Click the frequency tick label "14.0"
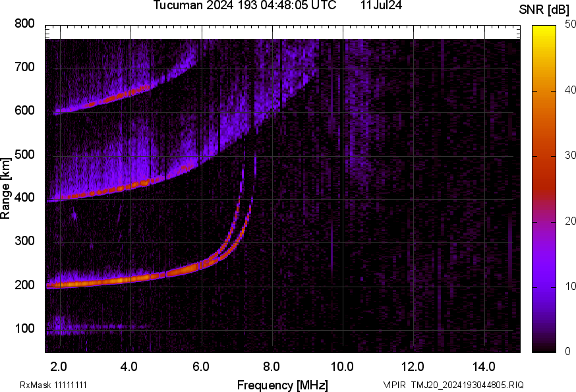 (x=484, y=366)
